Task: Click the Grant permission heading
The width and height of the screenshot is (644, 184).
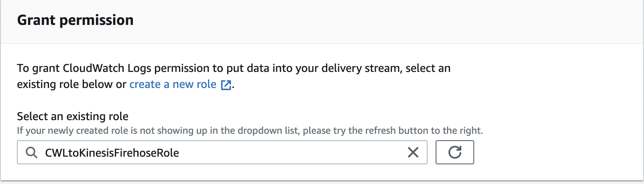Action: point(75,20)
